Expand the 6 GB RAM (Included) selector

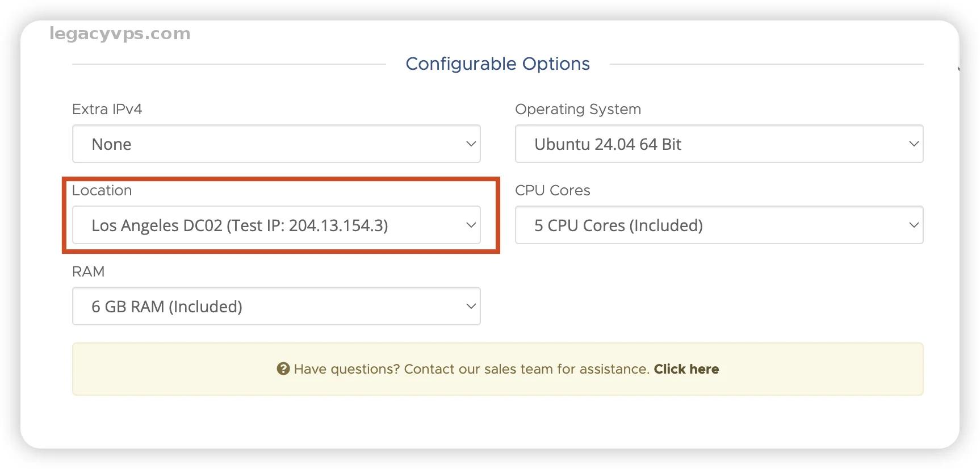pos(276,307)
